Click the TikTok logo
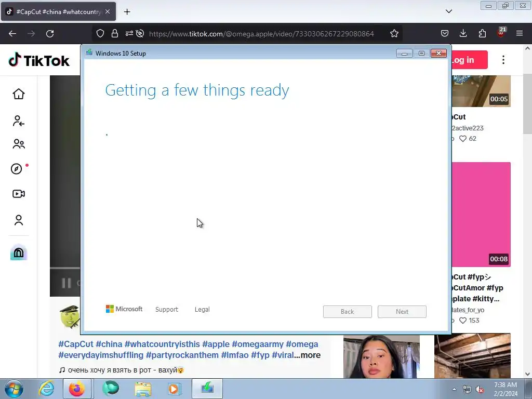The width and height of the screenshot is (532, 399). [x=38, y=60]
